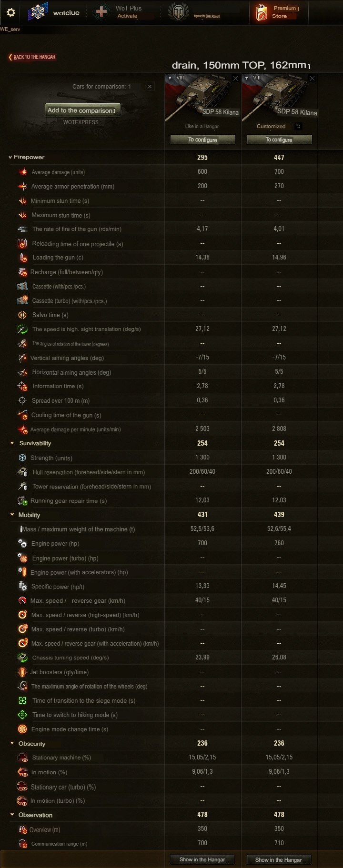Image resolution: width=343 pixels, height=868 pixels.
Task: Open settings gear icon
Action: click(10, 12)
